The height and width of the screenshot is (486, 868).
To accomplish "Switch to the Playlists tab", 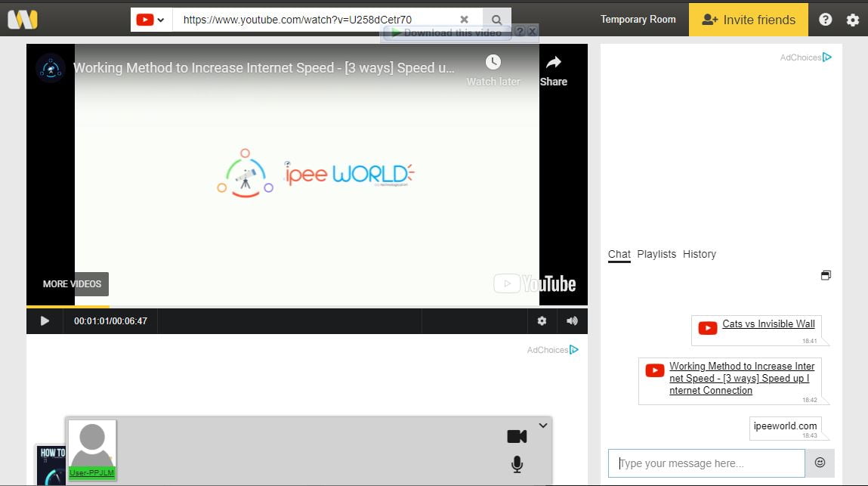I will pos(656,254).
